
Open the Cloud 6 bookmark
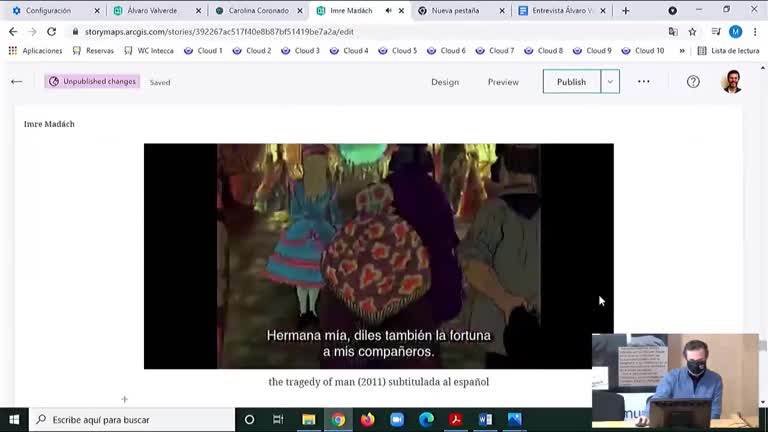446,50
